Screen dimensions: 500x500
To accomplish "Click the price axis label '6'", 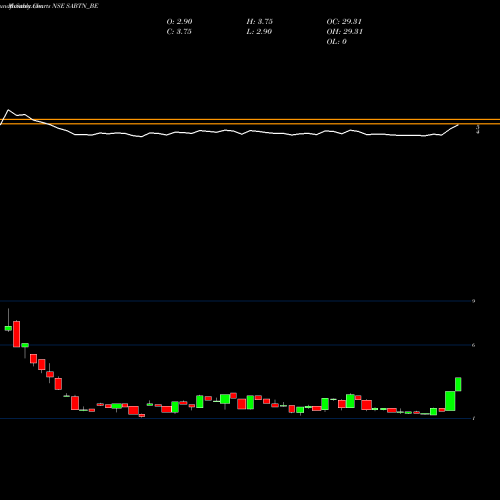I will tap(473, 345).
